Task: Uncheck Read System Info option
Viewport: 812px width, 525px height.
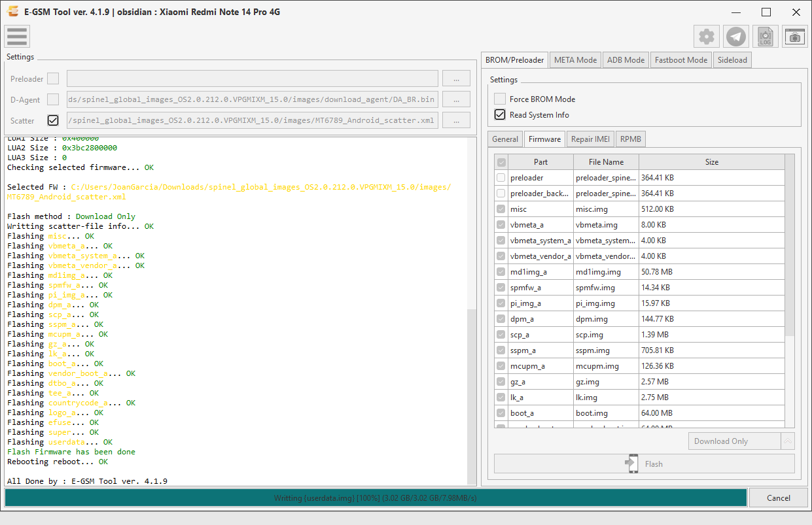Action: (500, 114)
